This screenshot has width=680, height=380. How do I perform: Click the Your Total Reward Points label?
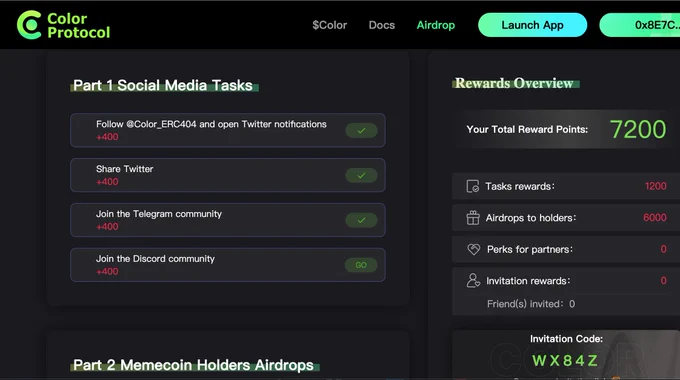(x=527, y=129)
